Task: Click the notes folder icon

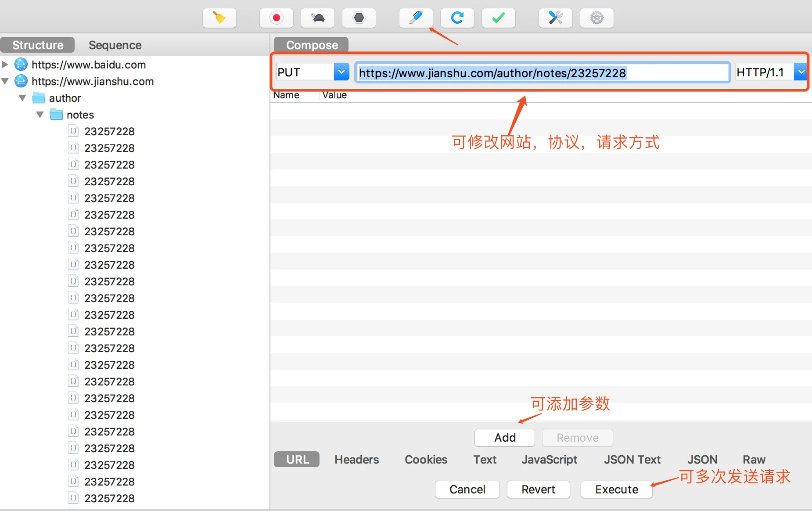Action: [56, 115]
